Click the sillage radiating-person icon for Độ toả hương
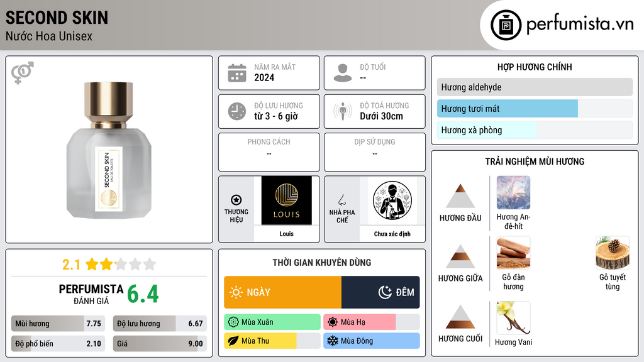This screenshot has height=362, width=644. click(343, 111)
